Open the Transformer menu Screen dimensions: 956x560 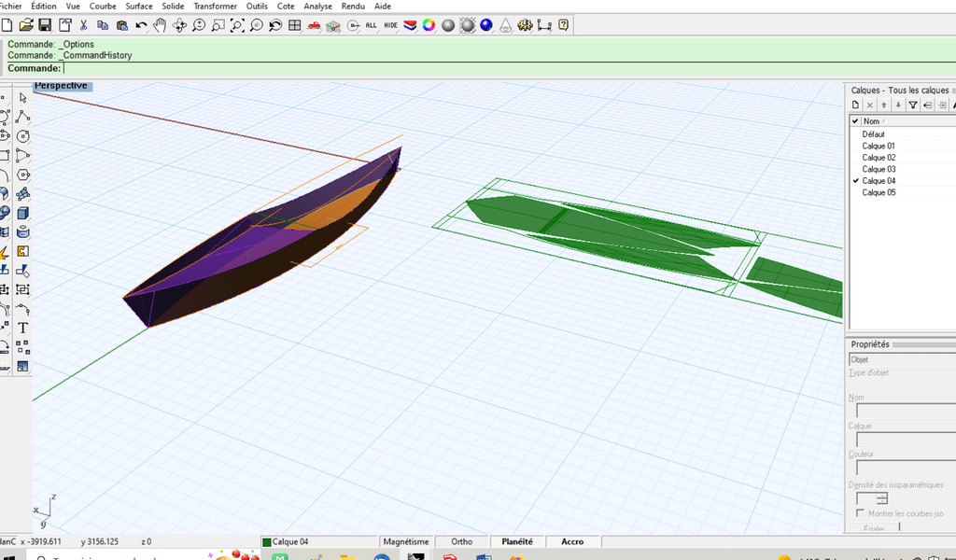(x=216, y=7)
